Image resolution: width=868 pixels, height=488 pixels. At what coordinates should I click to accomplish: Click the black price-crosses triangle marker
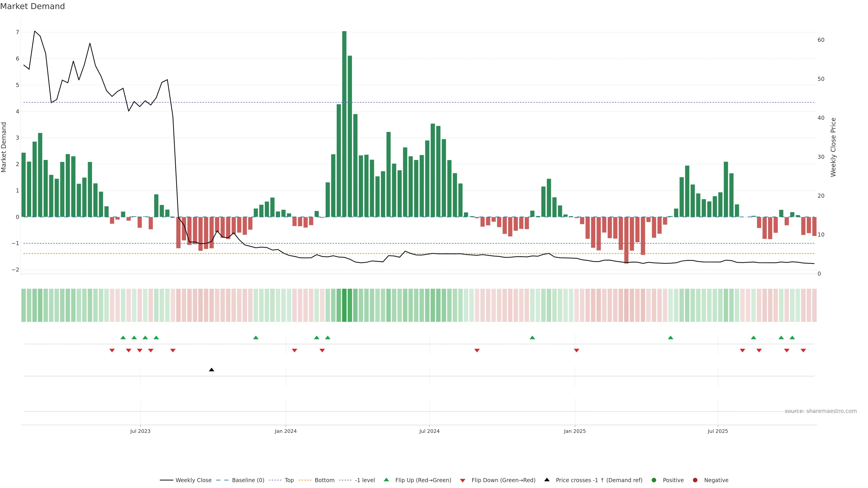(x=211, y=370)
